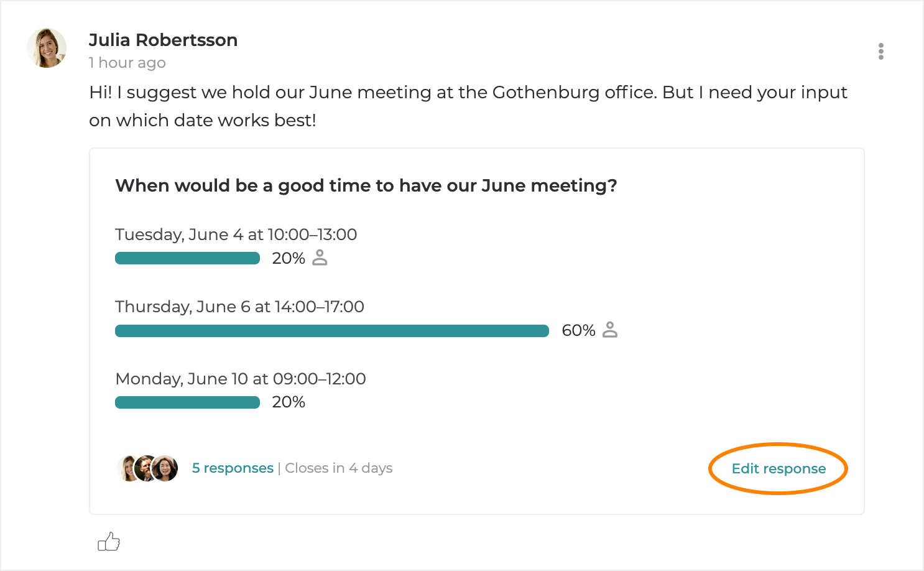
Task: Open the three-dot post options menu
Action: (880, 51)
